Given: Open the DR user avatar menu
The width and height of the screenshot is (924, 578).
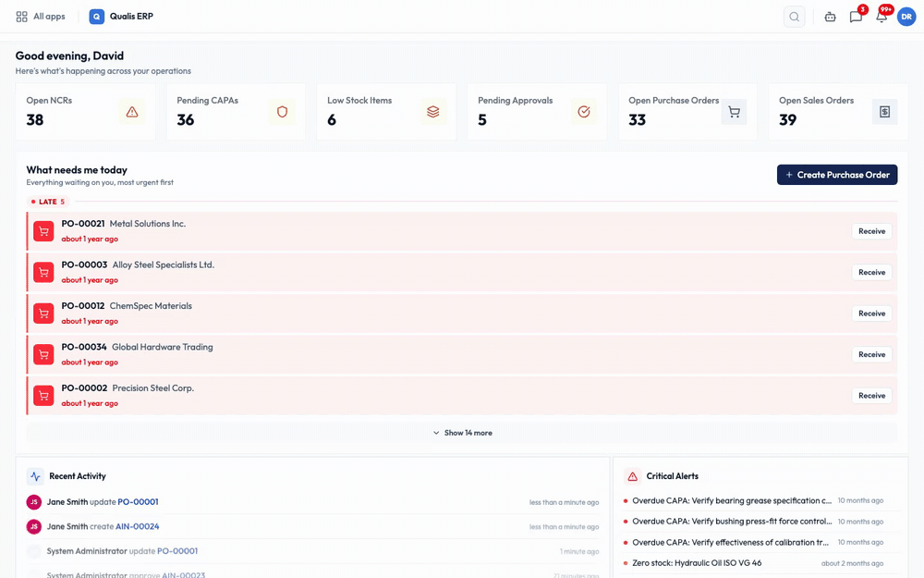Looking at the screenshot, I should click(906, 17).
